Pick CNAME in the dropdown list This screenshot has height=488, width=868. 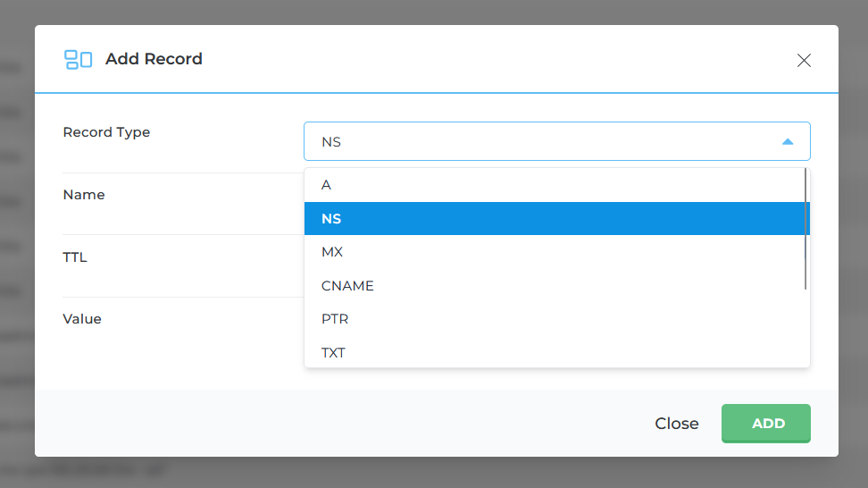tap(347, 286)
